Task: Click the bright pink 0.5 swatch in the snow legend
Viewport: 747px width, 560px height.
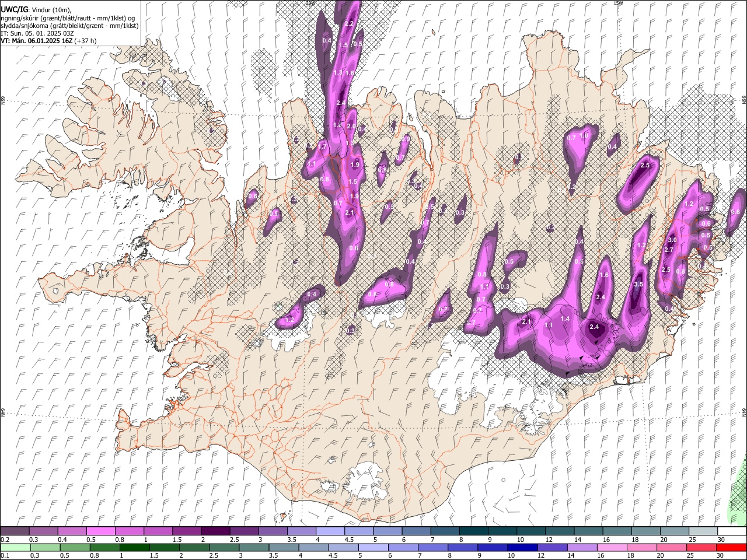Action: click(x=100, y=531)
